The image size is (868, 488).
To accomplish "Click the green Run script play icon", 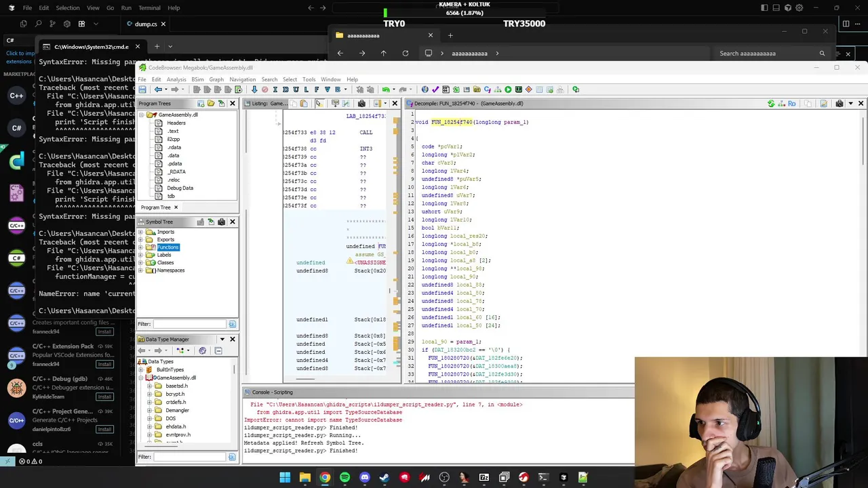I will (508, 89).
